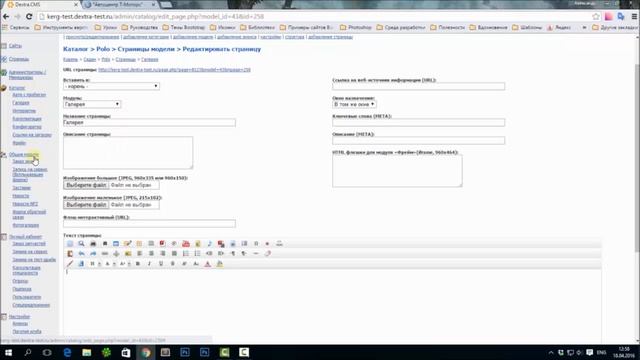Click the web source URL input field
640x360 pixels.
tap(418, 86)
